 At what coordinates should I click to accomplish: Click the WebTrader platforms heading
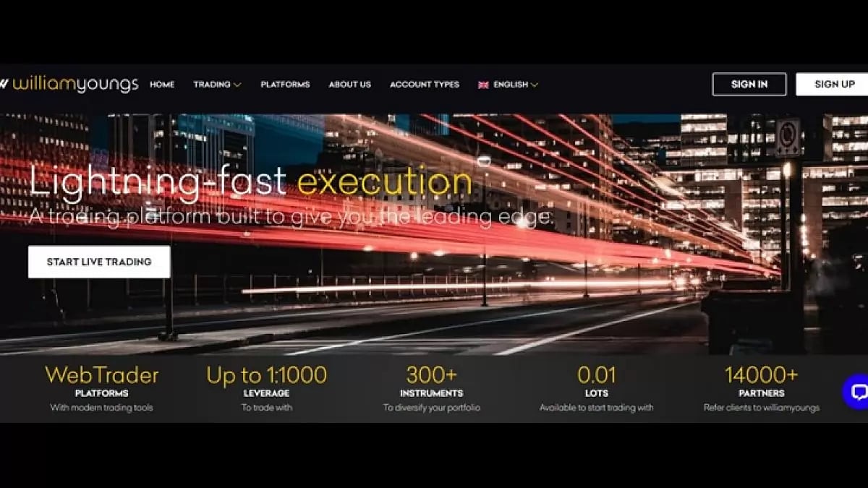click(101, 375)
